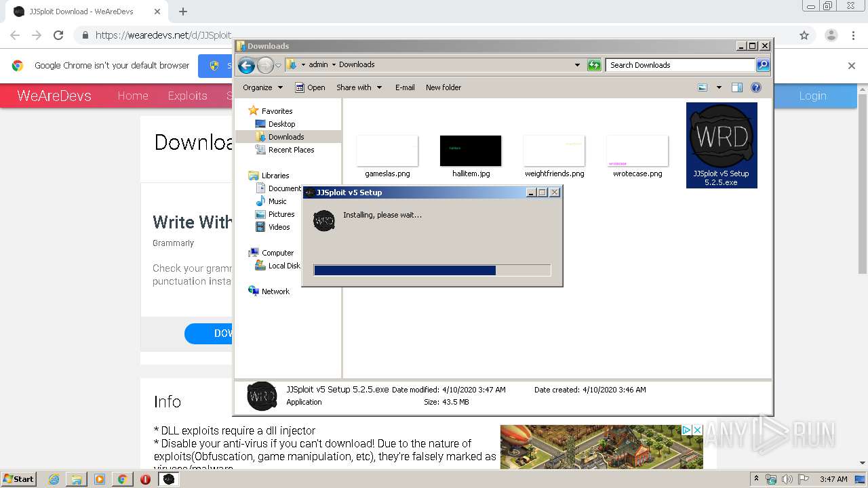The image size is (868, 488).
Task: Switch to Chrome from the taskbar
Action: 122,479
